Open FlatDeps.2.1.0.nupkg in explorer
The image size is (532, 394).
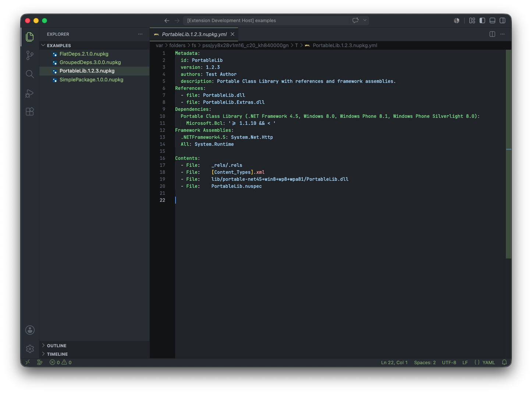[x=95, y=54]
